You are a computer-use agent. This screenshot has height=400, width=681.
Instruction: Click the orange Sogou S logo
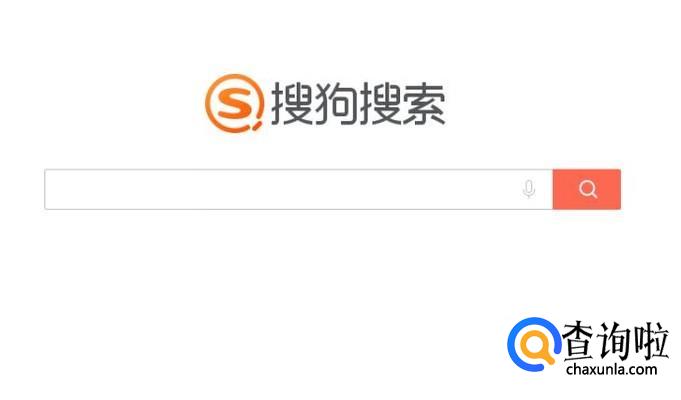pos(235,103)
